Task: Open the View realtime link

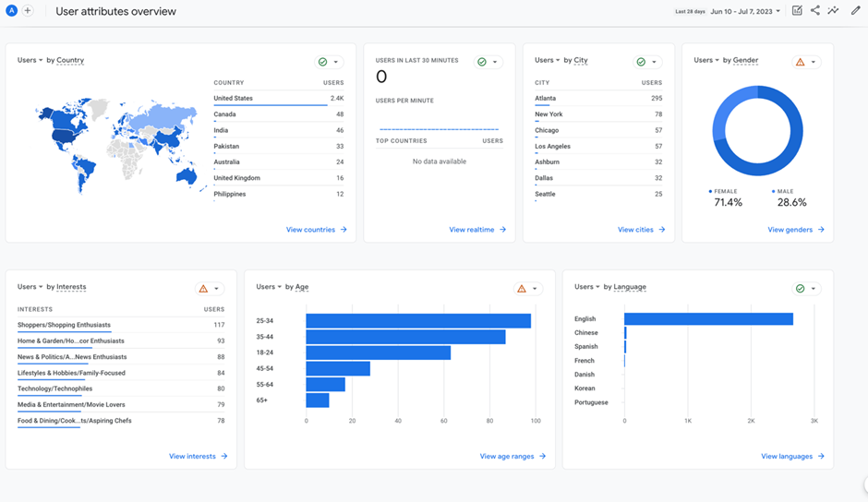Action: 476,230
